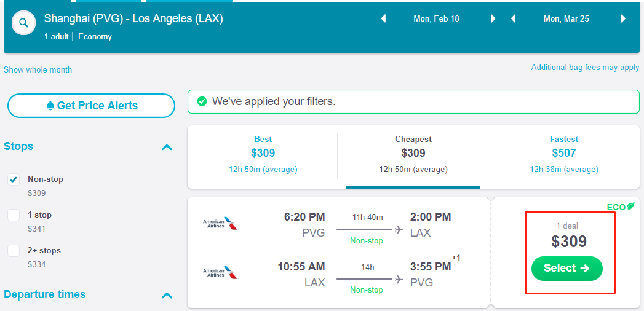
Task: Click American Airlines logo on outbound flight
Action: [220, 223]
